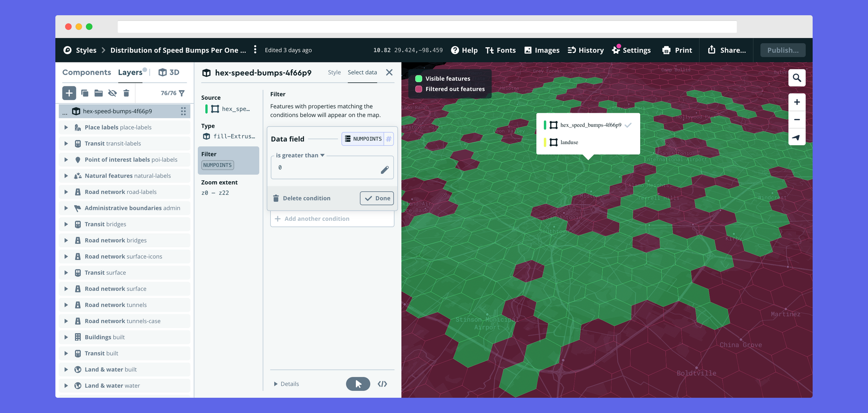Toggle layer visibility with the eye icon
This screenshot has height=413, width=868.
pos(112,93)
